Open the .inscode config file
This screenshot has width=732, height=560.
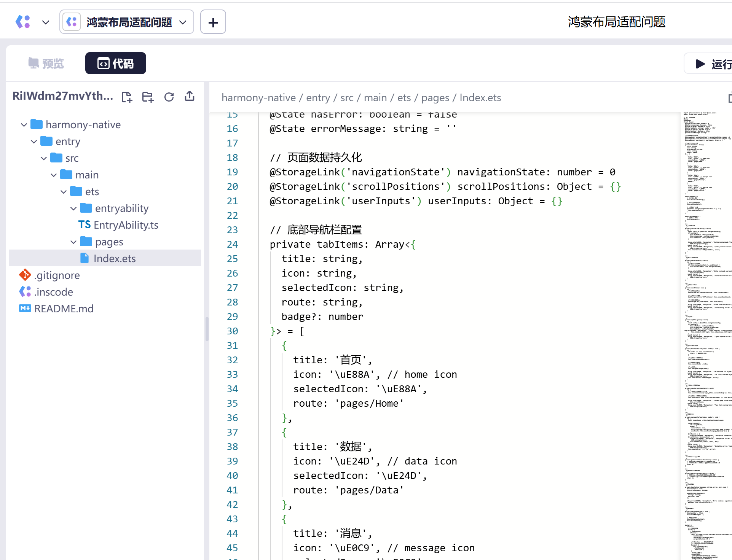coord(53,292)
